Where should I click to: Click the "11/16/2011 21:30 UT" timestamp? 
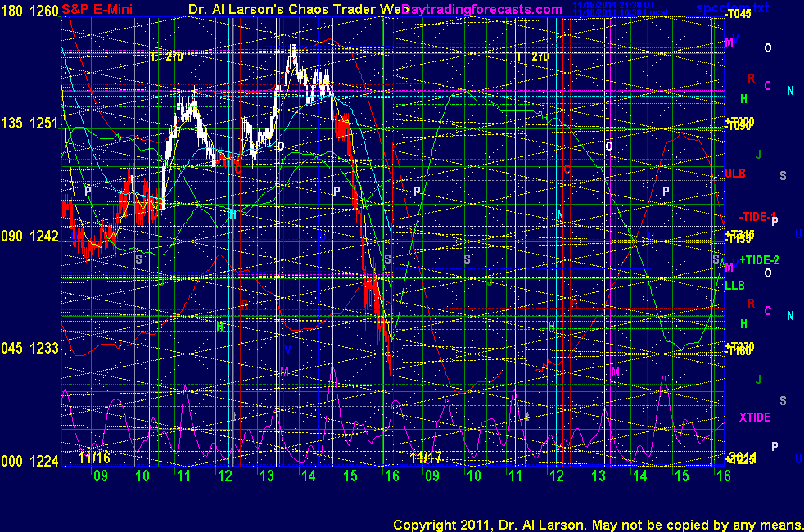[x=614, y=5]
